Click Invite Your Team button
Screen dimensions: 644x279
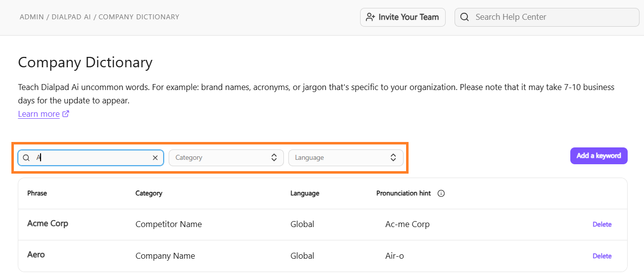pos(403,17)
